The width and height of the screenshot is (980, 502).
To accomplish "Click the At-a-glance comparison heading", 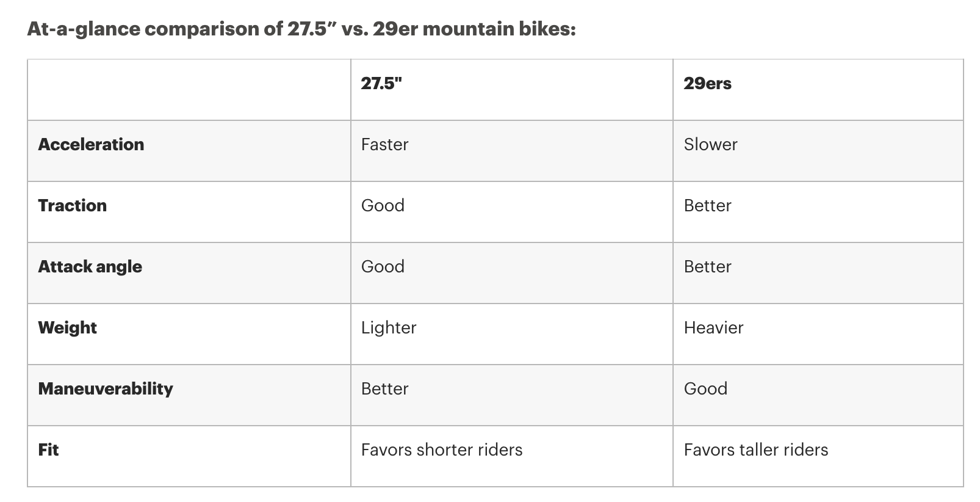I will (301, 29).
